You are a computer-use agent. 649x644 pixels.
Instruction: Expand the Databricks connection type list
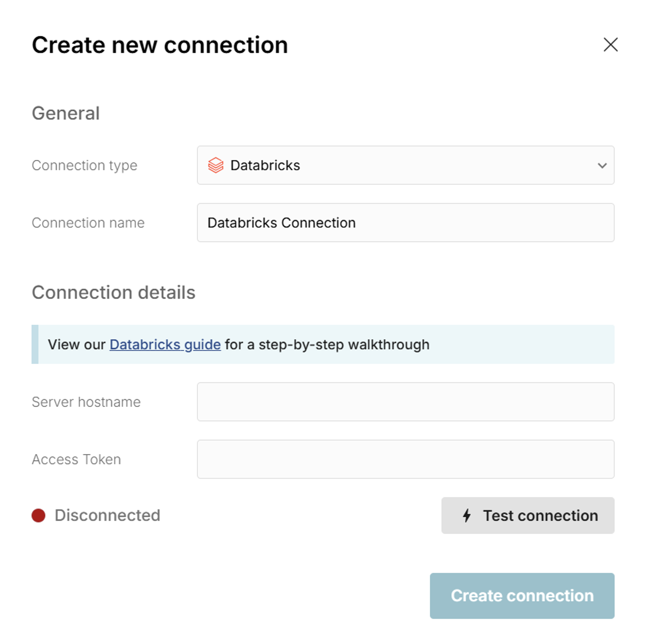click(x=403, y=166)
